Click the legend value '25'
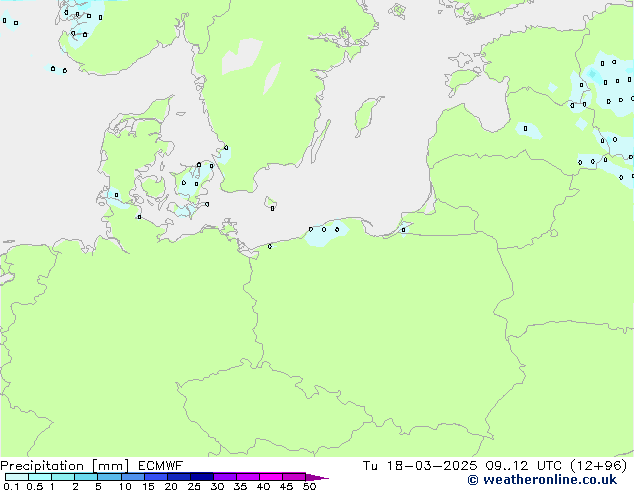Viewport: 634px width, 490px height. point(194,486)
